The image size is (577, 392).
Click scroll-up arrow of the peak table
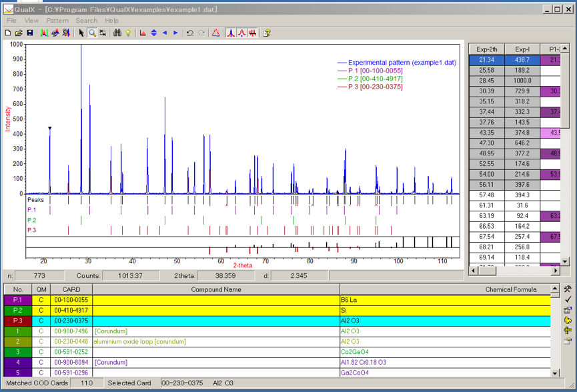click(566, 48)
